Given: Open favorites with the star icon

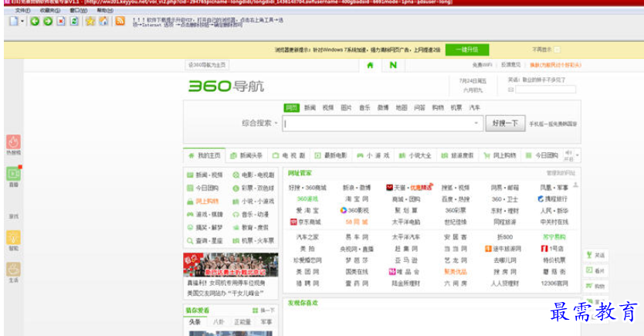Looking at the screenshot, I should click(x=90, y=22).
